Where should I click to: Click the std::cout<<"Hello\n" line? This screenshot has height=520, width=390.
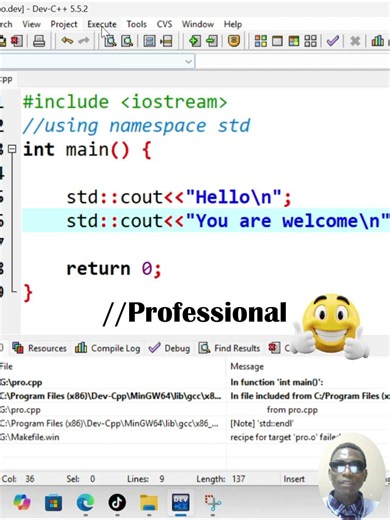[179, 197]
